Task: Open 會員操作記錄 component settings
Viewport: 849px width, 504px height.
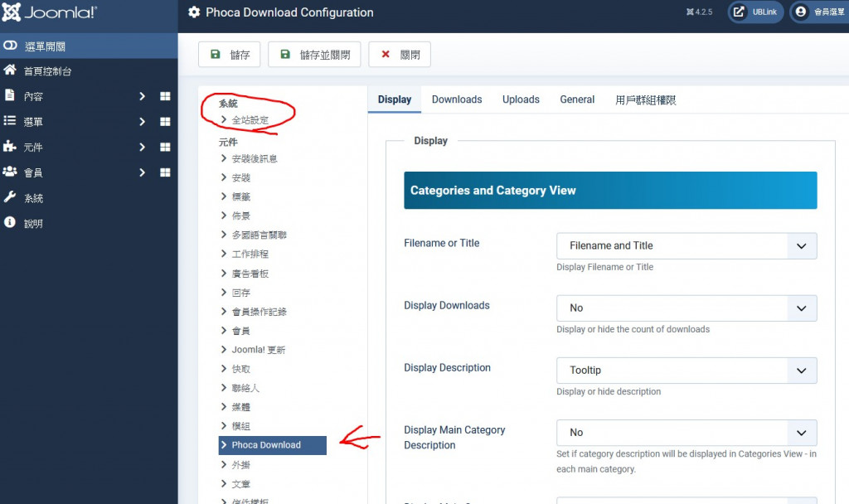Action: tap(259, 312)
